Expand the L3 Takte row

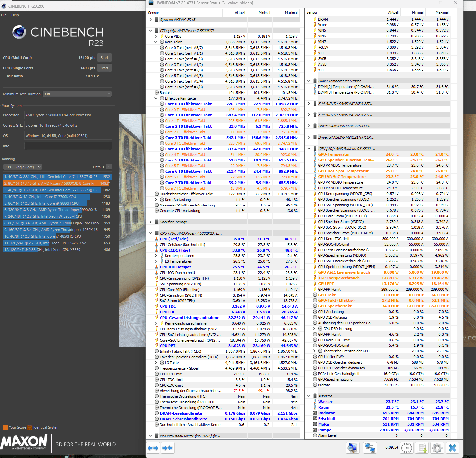[156, 363]
